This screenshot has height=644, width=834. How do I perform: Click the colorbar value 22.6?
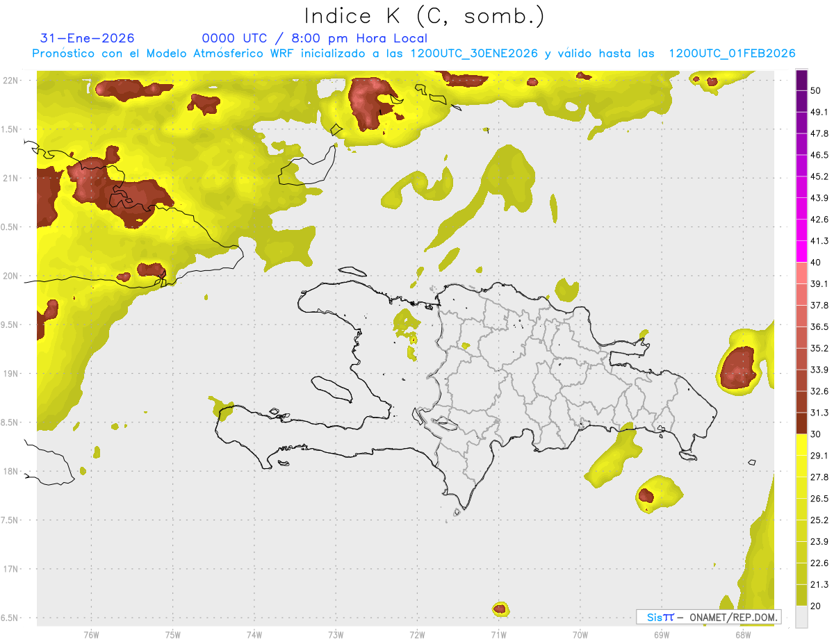pyautogui.click(x=819, y=563)
